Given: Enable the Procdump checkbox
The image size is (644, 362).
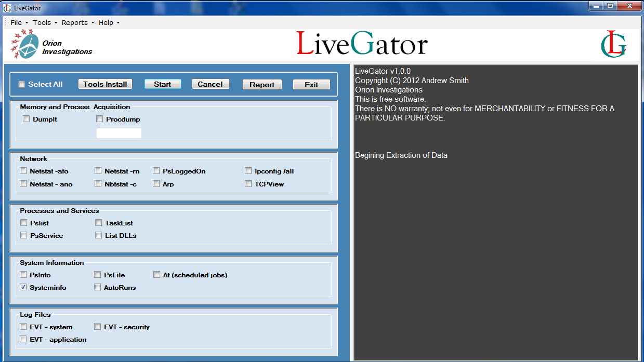Looking at the screenshot, I should point(100,119).
